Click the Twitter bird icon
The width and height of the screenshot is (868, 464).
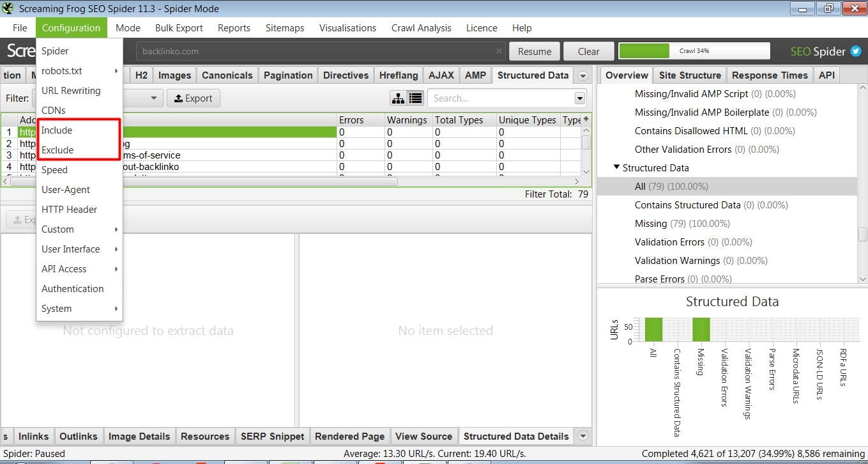[x=856, y=52]
